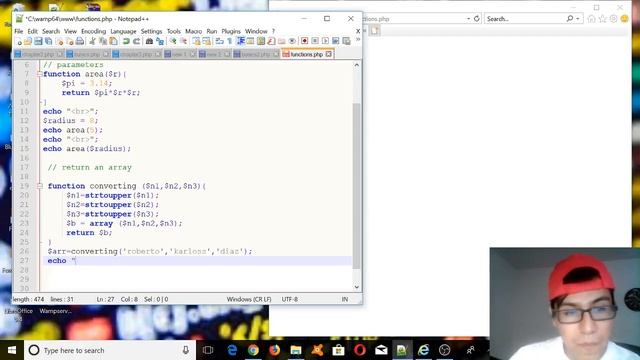
Task: Close the functions.php tab
Action: (329, 54)
